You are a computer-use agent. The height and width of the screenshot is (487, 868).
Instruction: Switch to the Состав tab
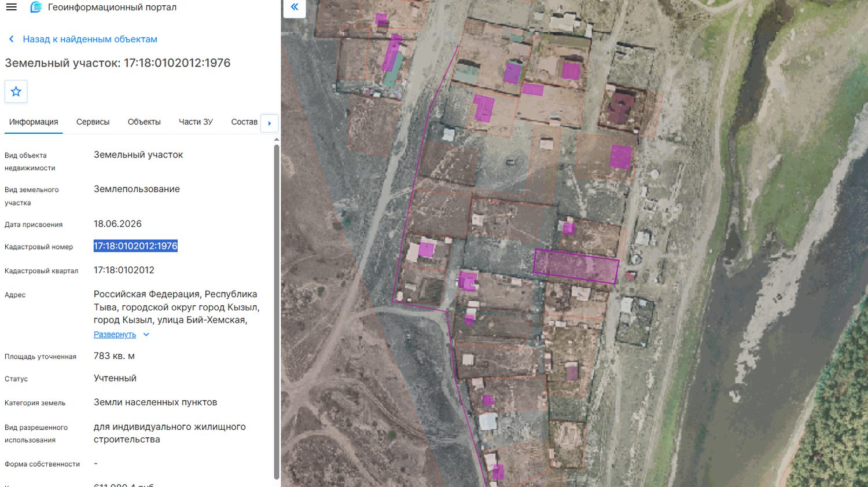click(244, 122)
